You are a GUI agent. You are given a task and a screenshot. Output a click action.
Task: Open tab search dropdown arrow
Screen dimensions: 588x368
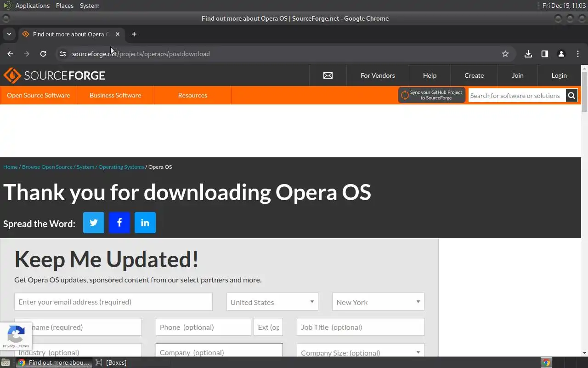pos(9,34)
